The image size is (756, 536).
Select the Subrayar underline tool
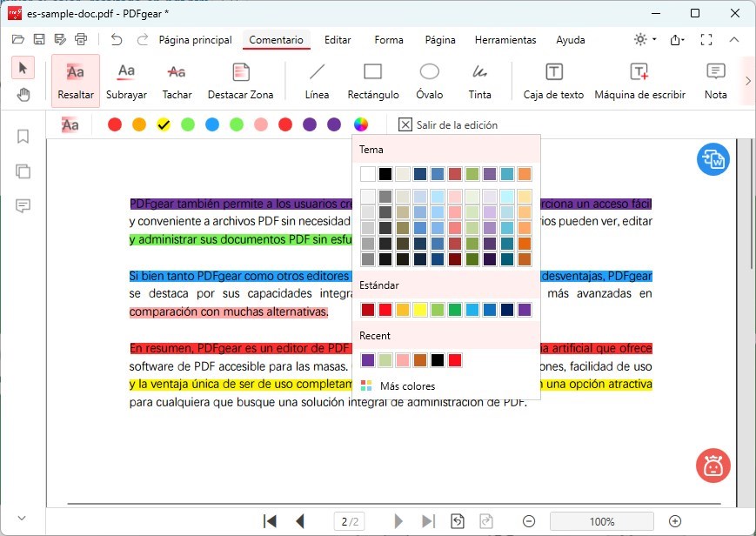click(x=126, y=81)
